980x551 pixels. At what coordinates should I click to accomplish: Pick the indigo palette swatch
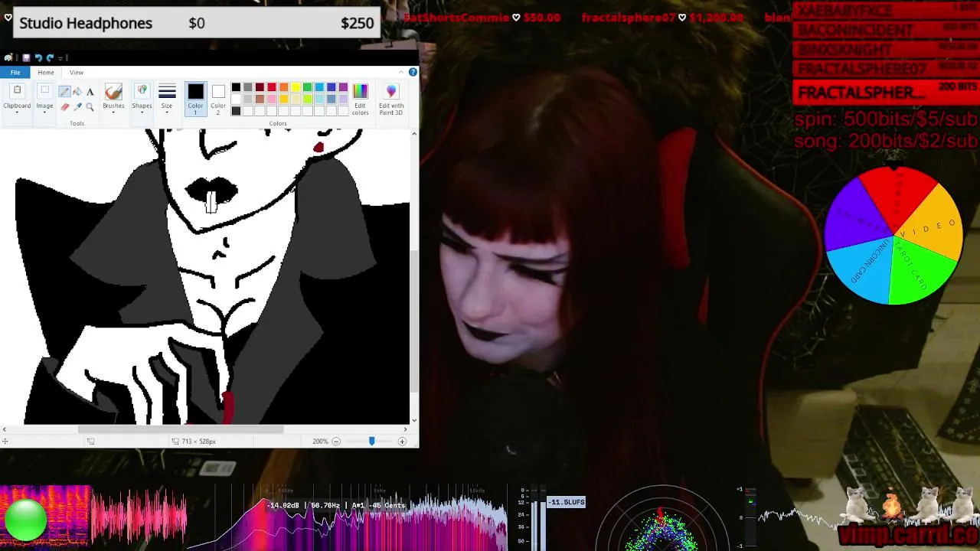coord(331,87)
